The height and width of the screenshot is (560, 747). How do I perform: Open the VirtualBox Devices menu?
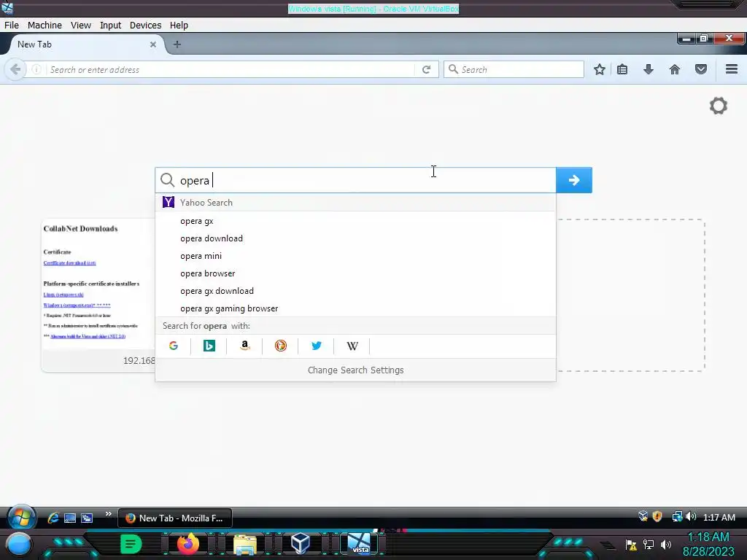(146, 26)
